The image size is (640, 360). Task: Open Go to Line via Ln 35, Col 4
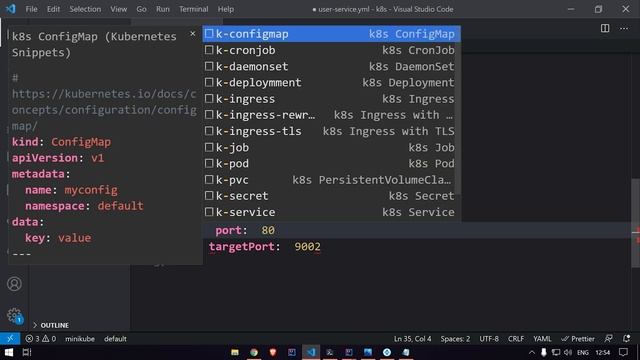click(x=412, y=338)
